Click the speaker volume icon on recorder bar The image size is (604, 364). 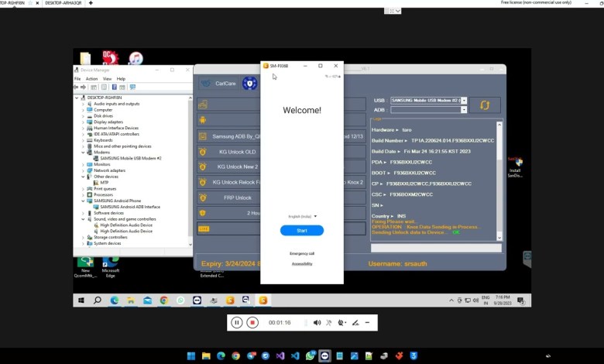317,322
